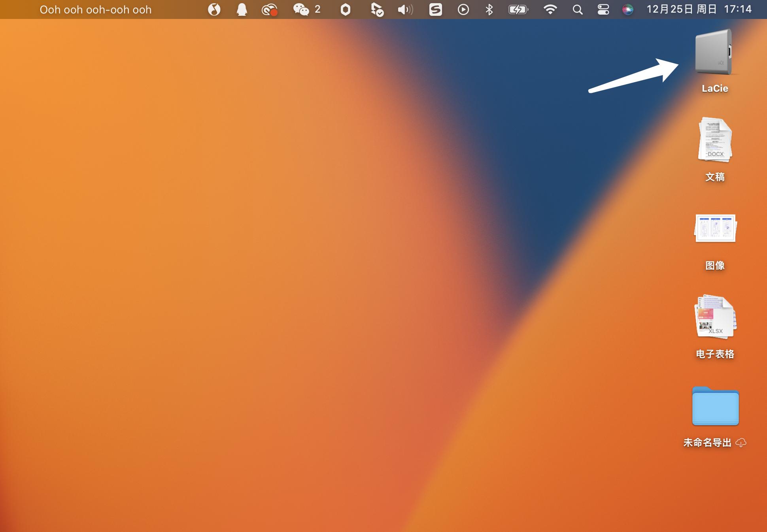Open Spotlight search magnifier
The width and height of the screenshot is (767, 532).
[x=577, y=9]
